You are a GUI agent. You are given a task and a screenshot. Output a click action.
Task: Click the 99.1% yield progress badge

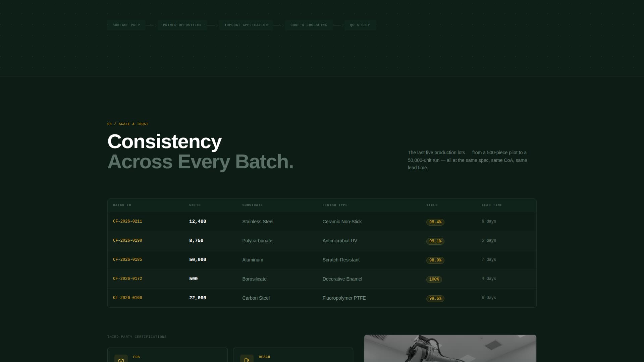click(x=435, y=241)
